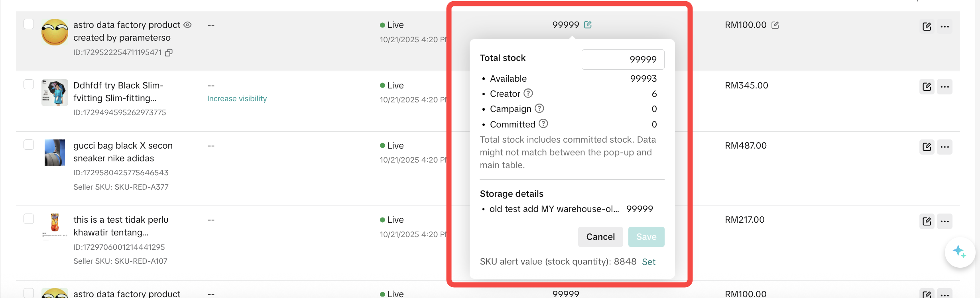Open three-dot menu for first RM100.00 row
Screen dimensions: 980x298
coord(945,26)
